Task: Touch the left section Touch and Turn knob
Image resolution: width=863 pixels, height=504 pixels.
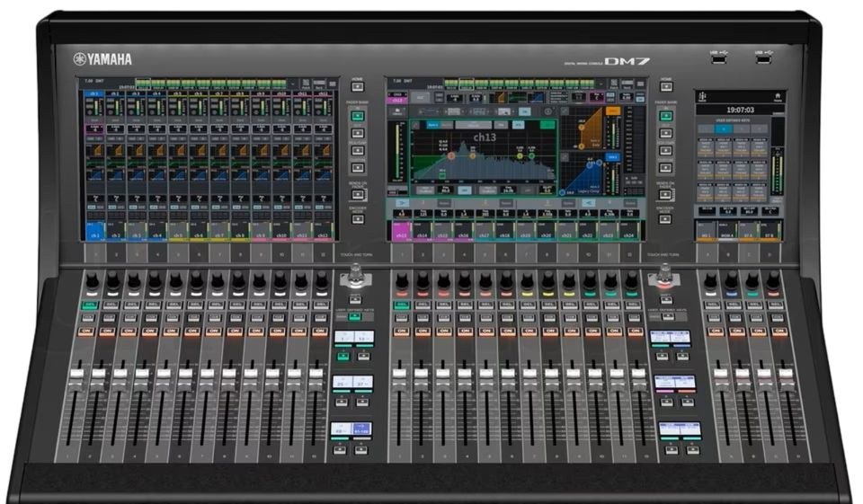Action: (356, 276)
